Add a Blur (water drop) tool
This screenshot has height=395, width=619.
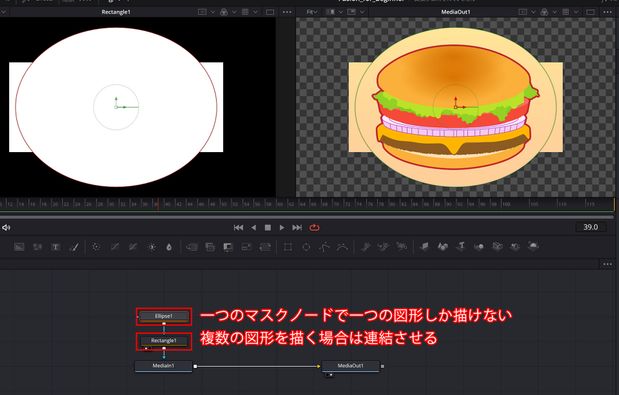(169, 247)
